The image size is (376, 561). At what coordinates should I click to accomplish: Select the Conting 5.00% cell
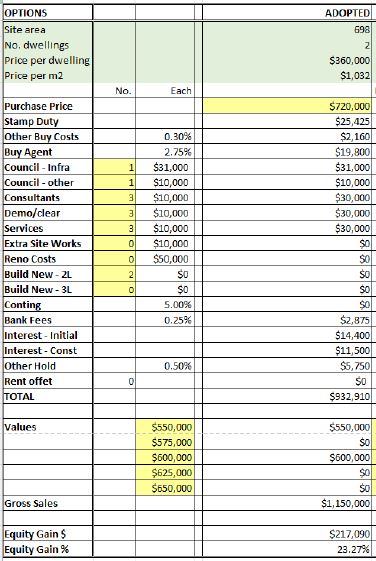[x=165, y=305]
